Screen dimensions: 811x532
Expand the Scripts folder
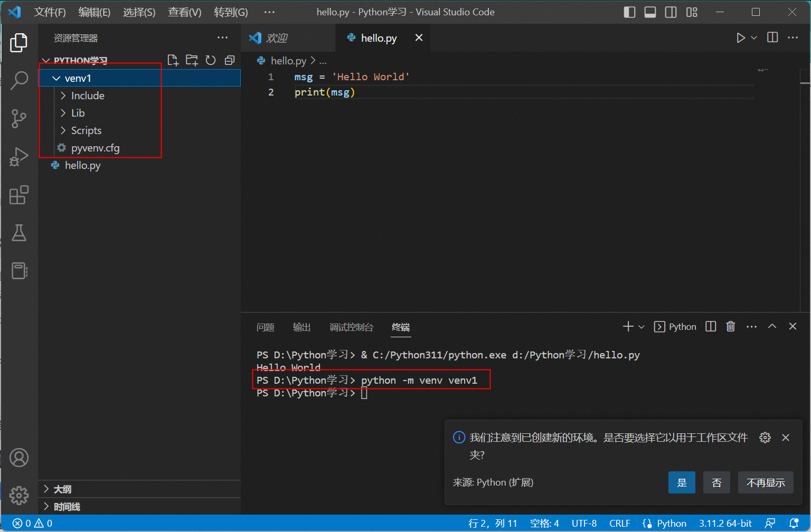point(63,130)
